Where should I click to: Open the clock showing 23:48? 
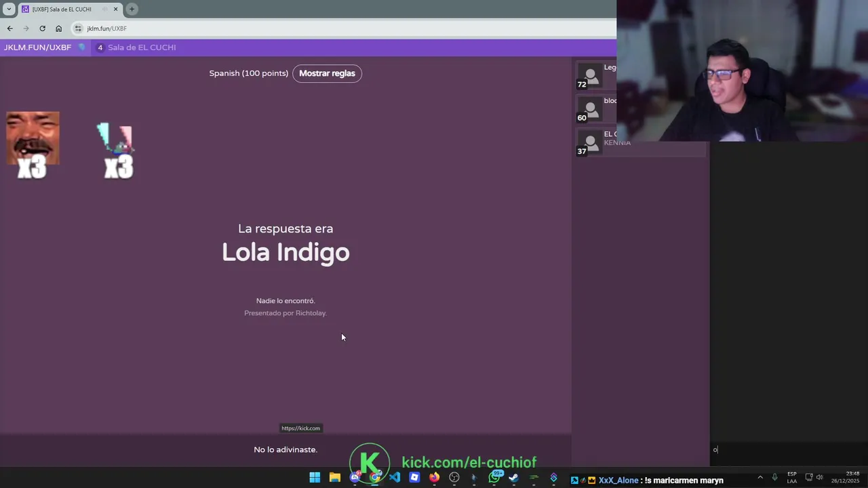(x=846, y=477)
